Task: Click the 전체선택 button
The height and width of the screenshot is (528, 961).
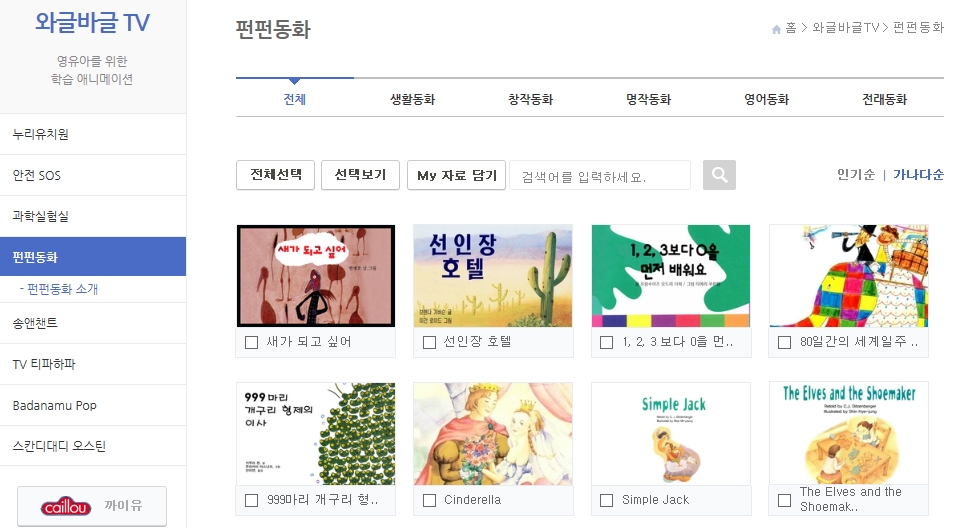Action: (275, 175)
